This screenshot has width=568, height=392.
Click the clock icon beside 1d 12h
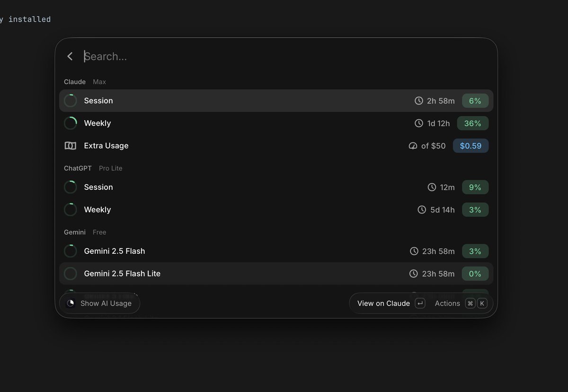tap(419, 123)
